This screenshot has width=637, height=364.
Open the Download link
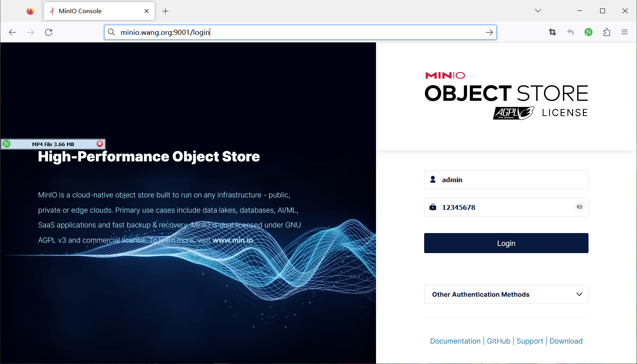pos(566,341)
